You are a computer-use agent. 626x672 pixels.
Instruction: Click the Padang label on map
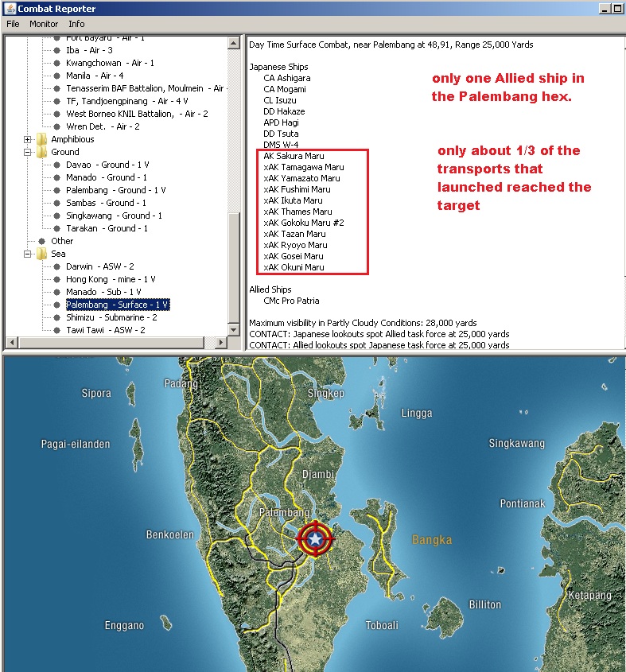click(181, 383)
